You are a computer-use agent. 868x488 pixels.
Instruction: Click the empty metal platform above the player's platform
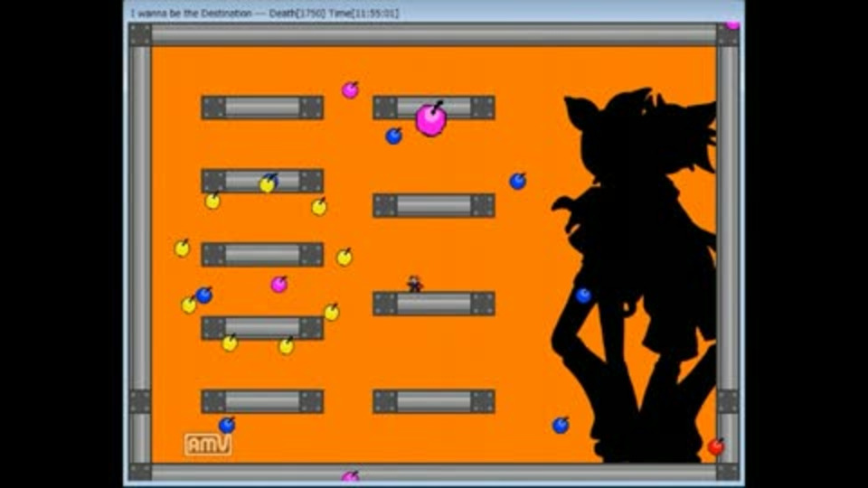click(x=434, y=205)
